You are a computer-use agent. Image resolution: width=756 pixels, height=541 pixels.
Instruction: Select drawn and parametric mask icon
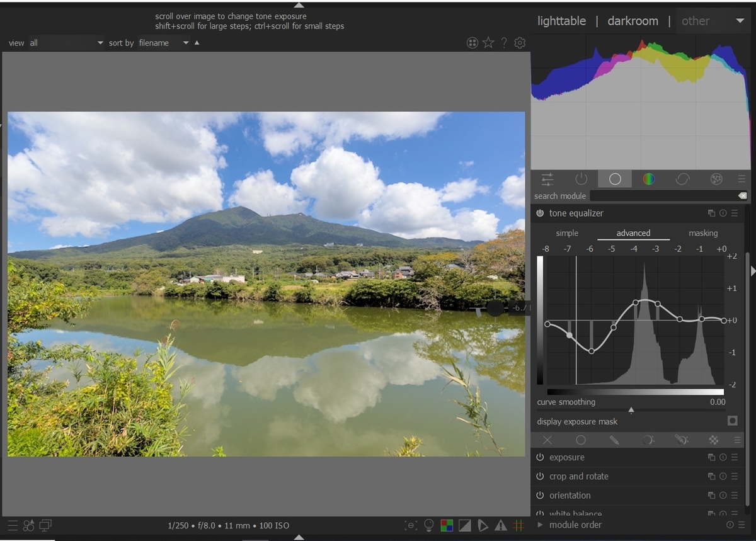[x=680, y=440]
